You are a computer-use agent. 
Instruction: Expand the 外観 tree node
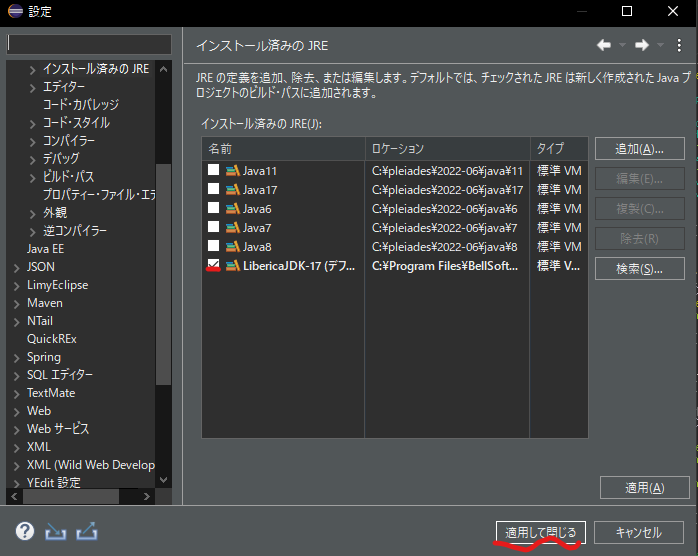coord(32,214)
